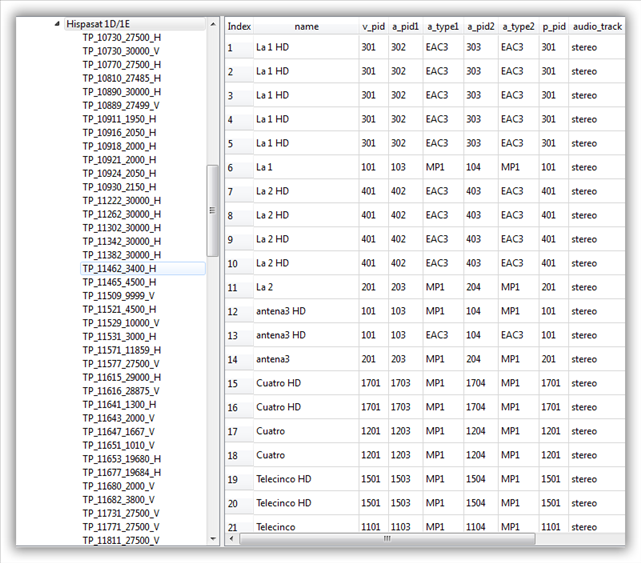The width and height of the screenshot is (641, 563).
Task: Select transponder TP_10924_2050_H
Action: point(119,173)
